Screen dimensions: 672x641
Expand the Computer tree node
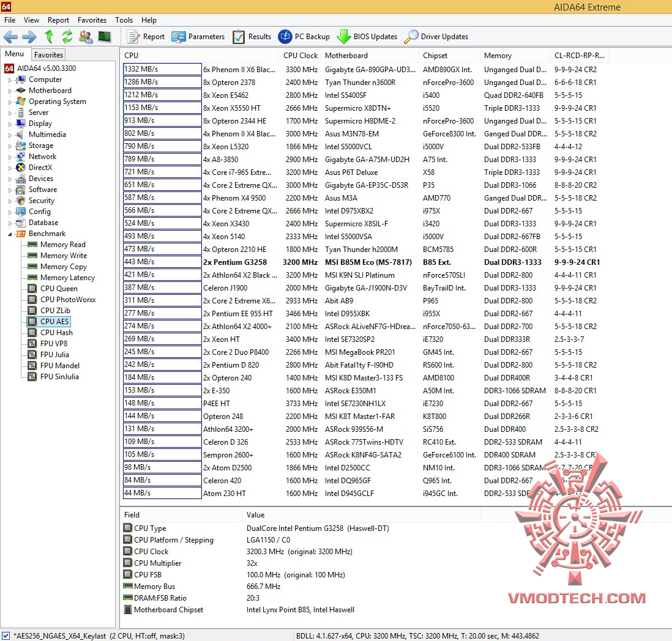click(10, 80)
